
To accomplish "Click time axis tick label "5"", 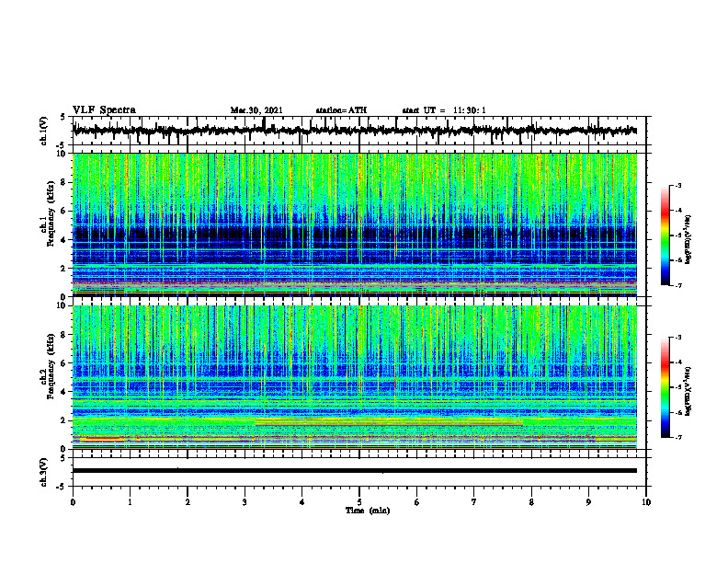I will (359, 502).
